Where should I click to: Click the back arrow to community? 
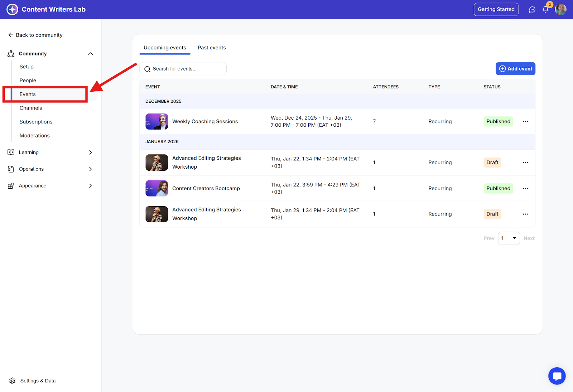click(x=11, y=35)
